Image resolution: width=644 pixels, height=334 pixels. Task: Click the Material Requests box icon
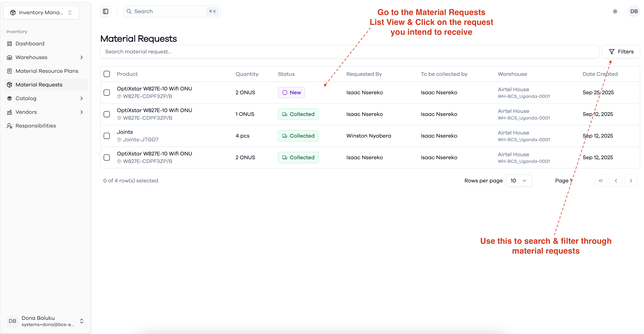[9, 85]
